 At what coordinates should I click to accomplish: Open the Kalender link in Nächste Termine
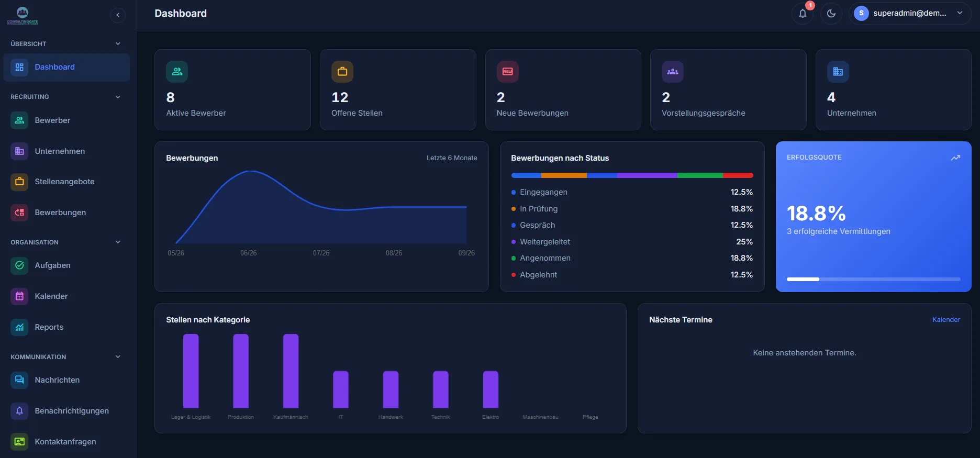coord(946,320)
